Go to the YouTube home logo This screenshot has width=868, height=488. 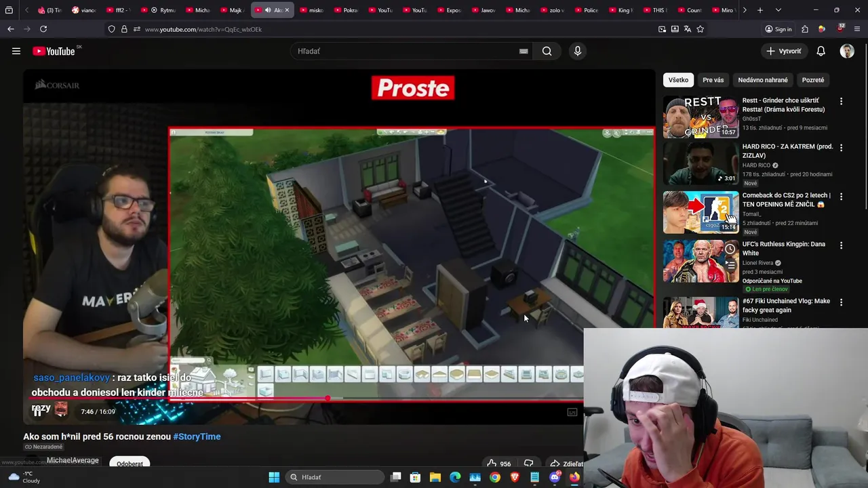tap(54, 51)
